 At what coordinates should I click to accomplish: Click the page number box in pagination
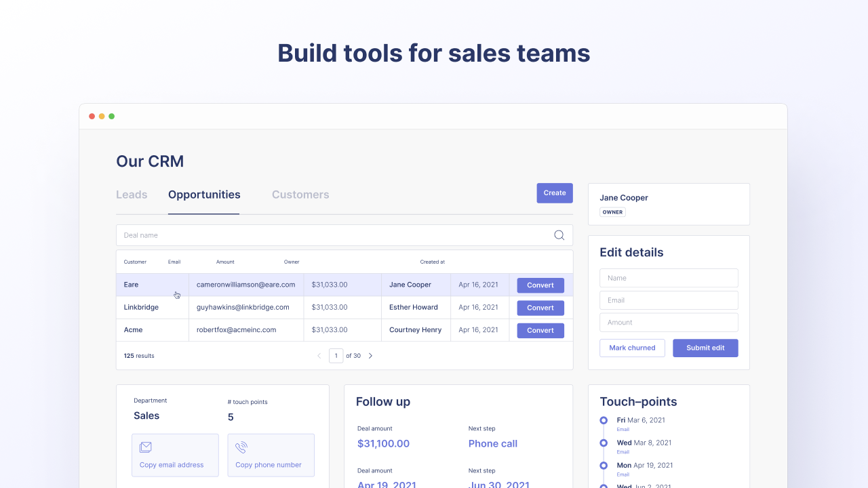pyautogui.click(x=336, y=356)
